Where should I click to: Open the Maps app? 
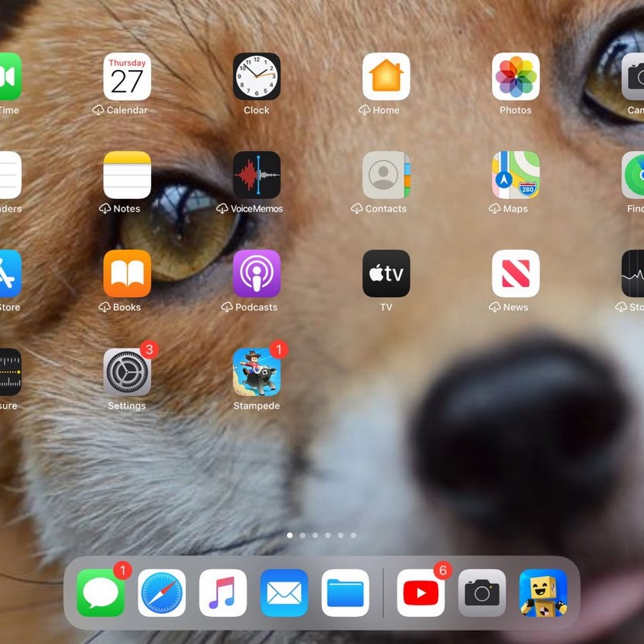516,175
